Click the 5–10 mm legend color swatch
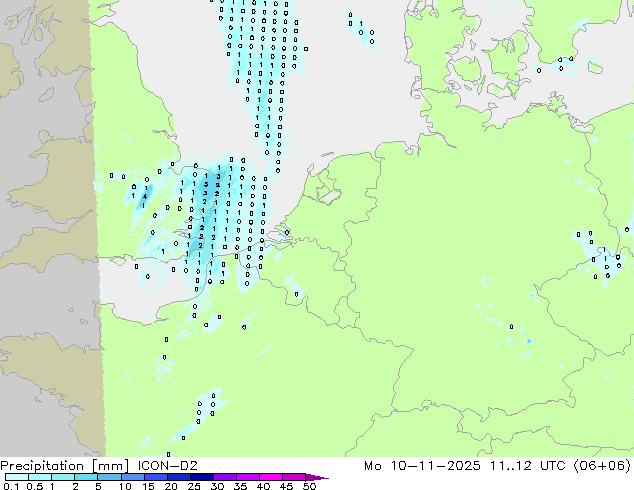 click(109, 477)
